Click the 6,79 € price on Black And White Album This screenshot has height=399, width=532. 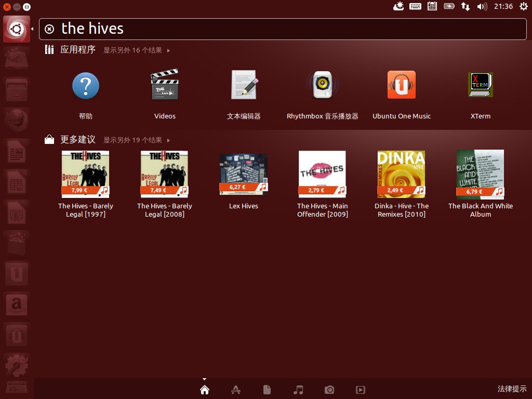(474, 192)
